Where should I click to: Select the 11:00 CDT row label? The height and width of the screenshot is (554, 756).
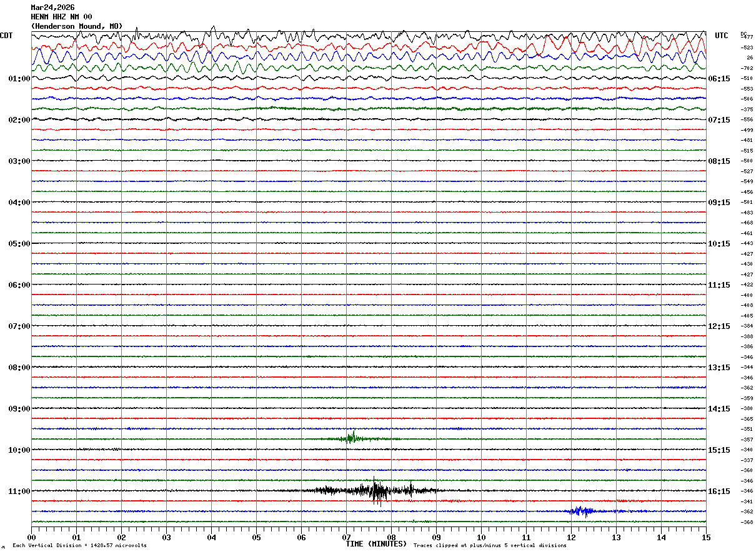[x=19, y=491]
